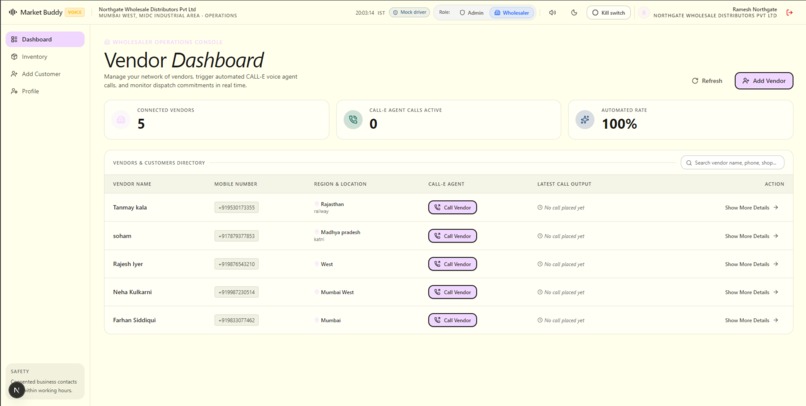Click the 100% automated rate value
806x406 pixels.
click(619, 124)
